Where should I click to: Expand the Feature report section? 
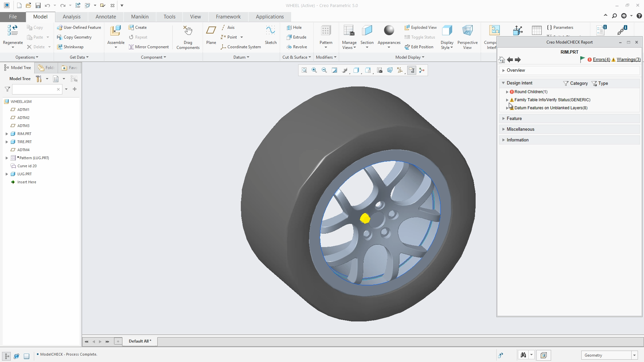pos(503,119)
